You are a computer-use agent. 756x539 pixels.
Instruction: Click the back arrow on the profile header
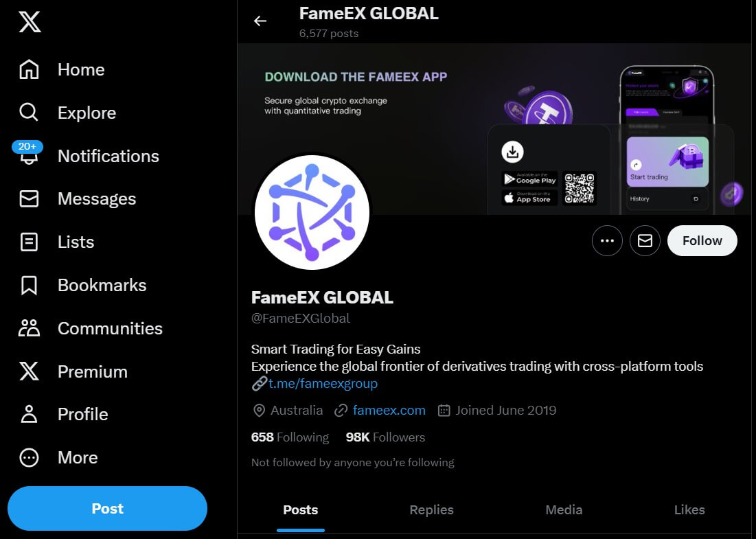(x=260, y=21)
